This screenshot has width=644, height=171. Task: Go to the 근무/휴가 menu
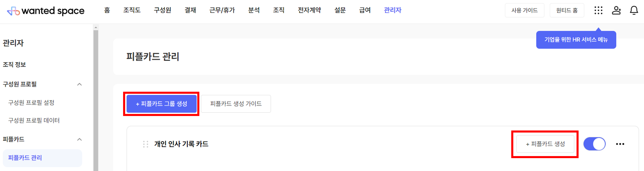pyautogui.click(x=222, y=10)
